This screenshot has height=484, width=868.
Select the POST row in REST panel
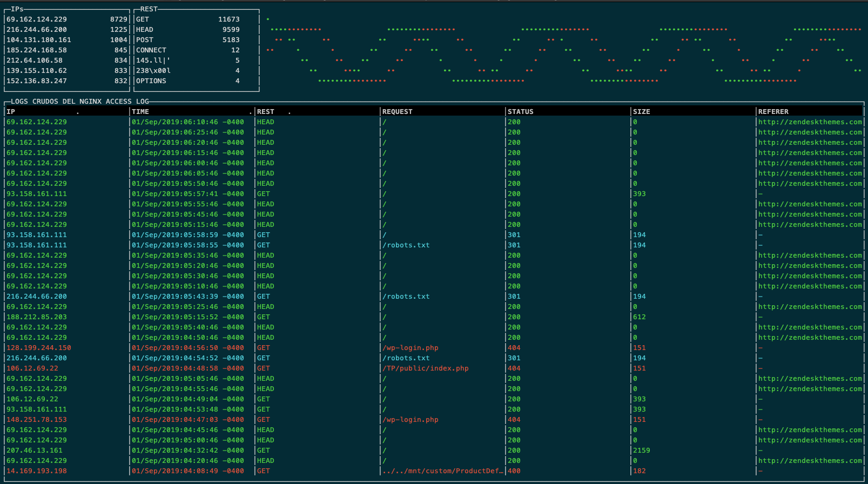(188, 39)
